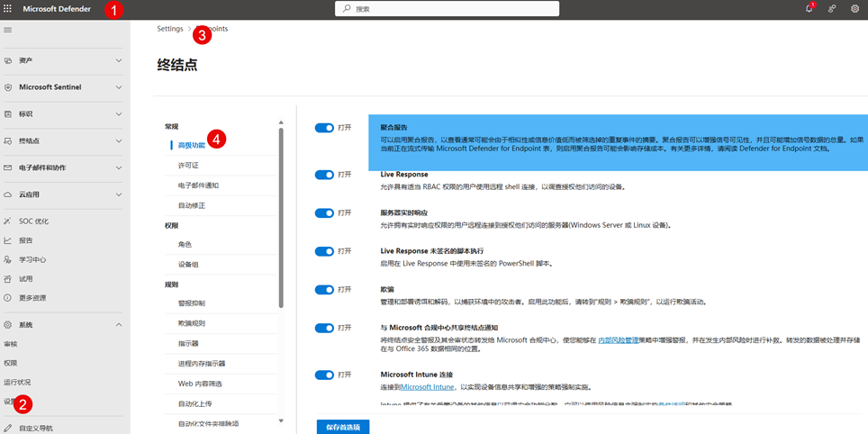868x434 pixels.
Task: Open 许可证 settings page
Action: (188, 166)
